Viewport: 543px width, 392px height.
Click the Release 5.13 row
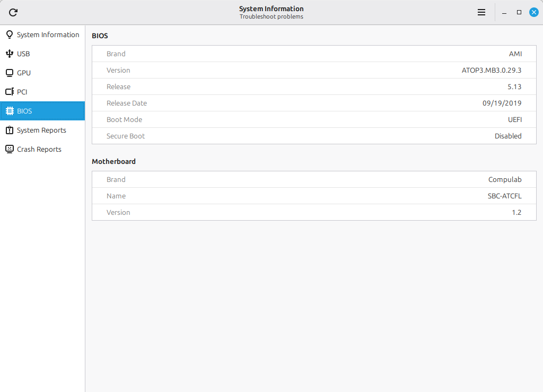click(314, 86)
